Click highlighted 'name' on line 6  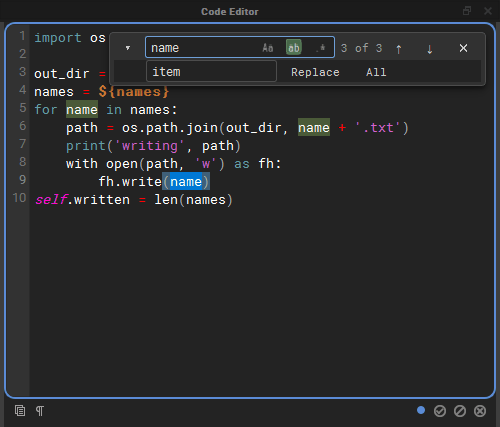pos(314,128)
